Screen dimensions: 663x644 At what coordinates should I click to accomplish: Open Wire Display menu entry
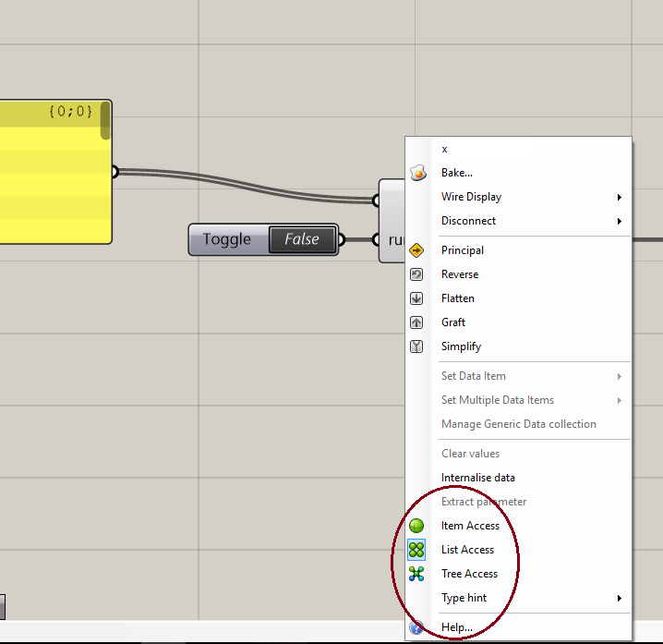pos(519,197)
